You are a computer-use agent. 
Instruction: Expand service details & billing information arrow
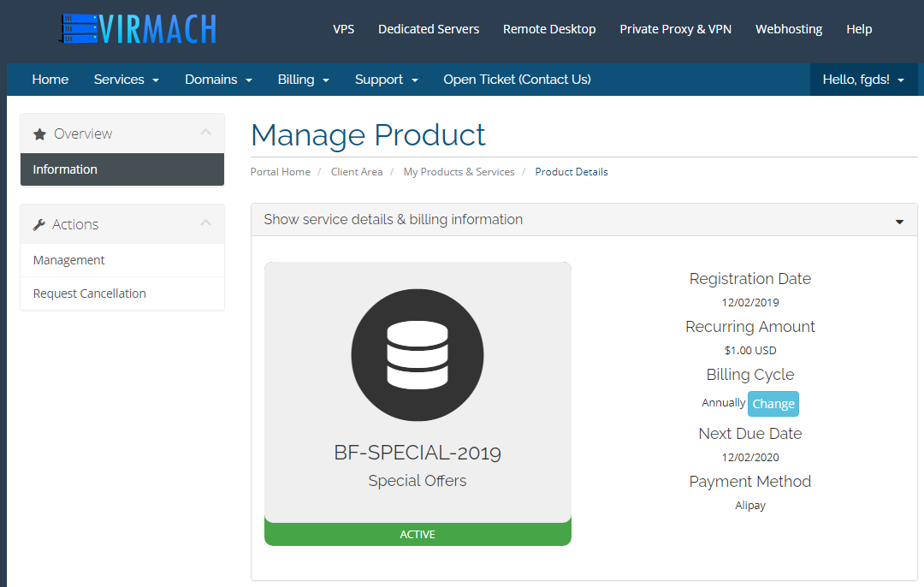point(899,222)
